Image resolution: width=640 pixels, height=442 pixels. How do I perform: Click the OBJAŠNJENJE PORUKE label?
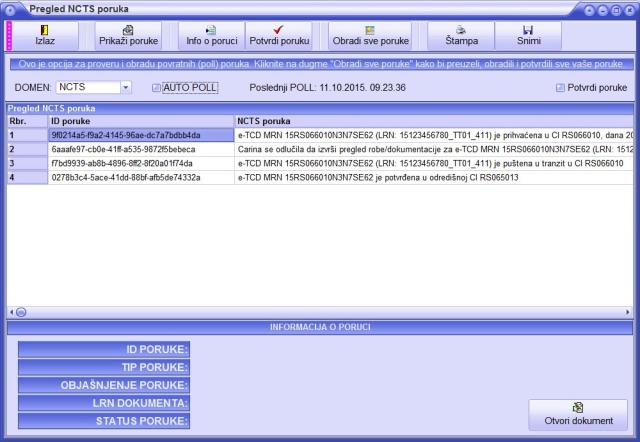tap(104, 385)
